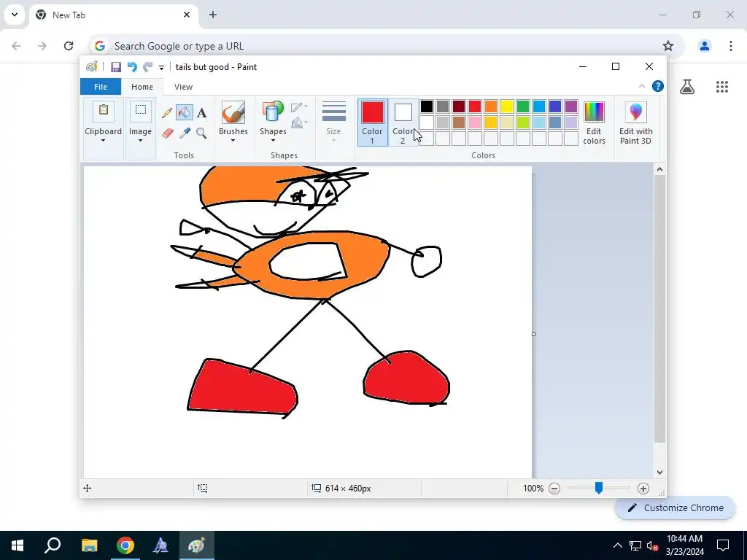
Task: Click the Select rectangle icon under Image
Action: tap(141, 111)
